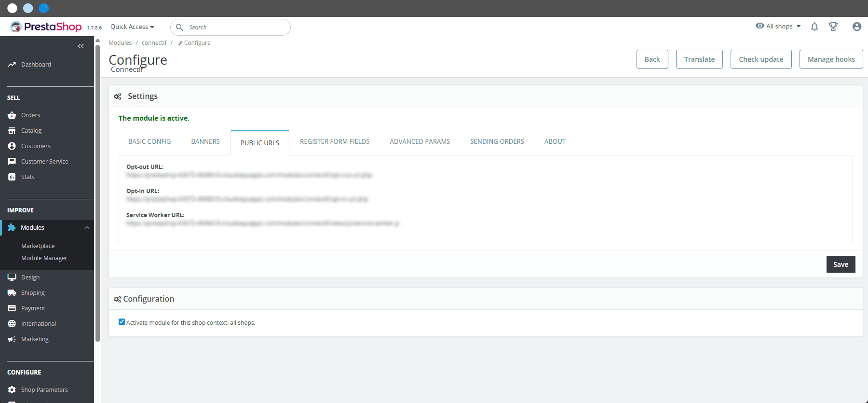Viewport: 868px width, 403px height.
Task: Open Module Manager in the sidebar
Action: pos(44,258)
